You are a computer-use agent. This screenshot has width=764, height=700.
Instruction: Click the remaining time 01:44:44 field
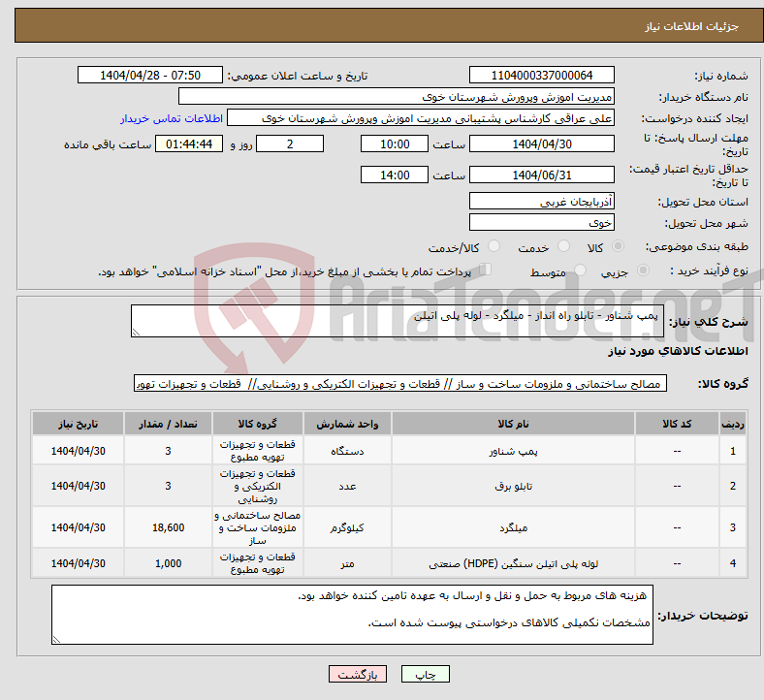(x=189, y=143)
